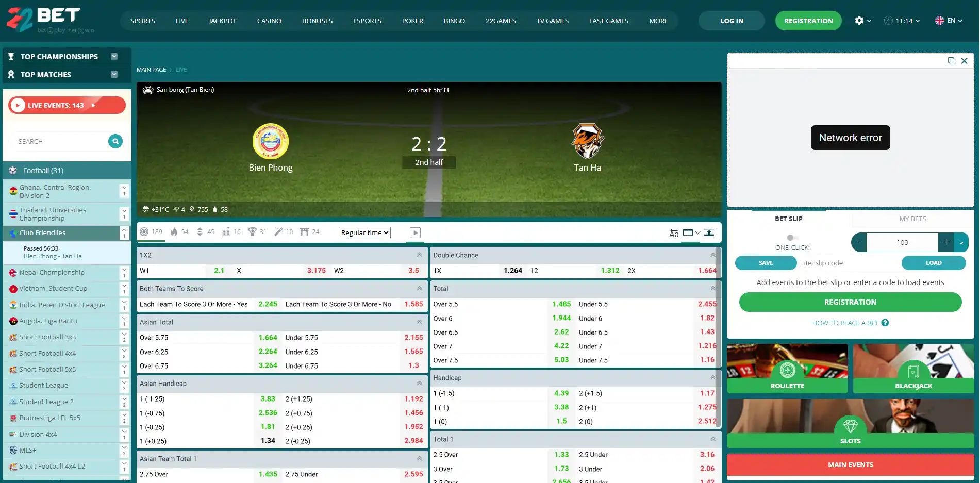Click the Top Matches ribbon icon
980x483 pixels.
[x=11, y=75]
